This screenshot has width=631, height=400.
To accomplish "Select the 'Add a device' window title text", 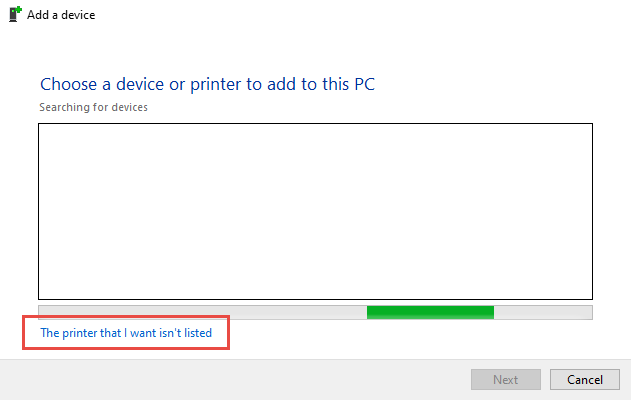I will [61, 15].
